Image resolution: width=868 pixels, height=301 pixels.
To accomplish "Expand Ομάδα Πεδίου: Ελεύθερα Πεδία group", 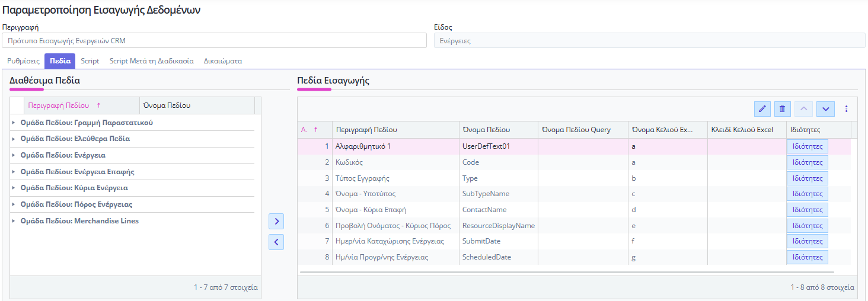I will (x=14, y=139).
